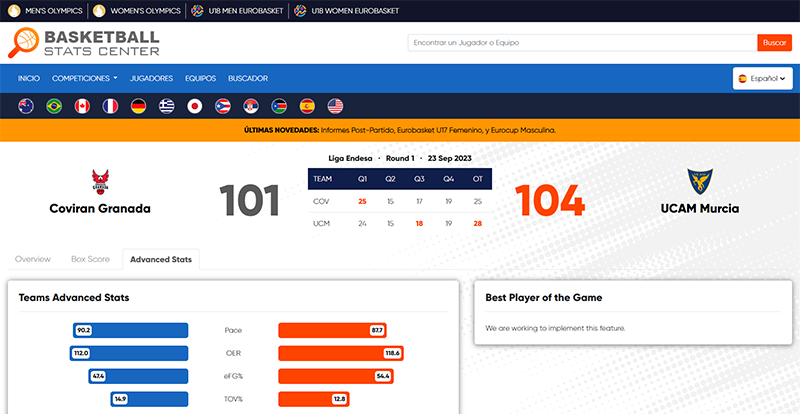The width and height of the screenshot is (800, 414).
Task: Open the U18 Men Eurobasket link
Action: 246,11
